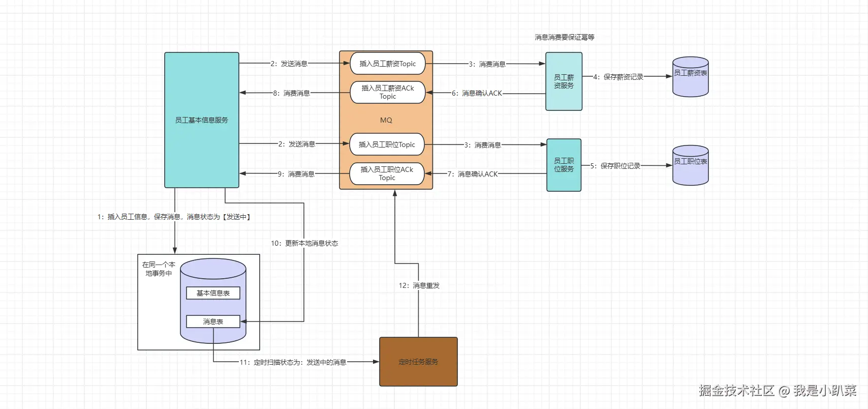Click the 插入员工职位Topic node
The image size is (868, 409).
[x=387, y=144]
